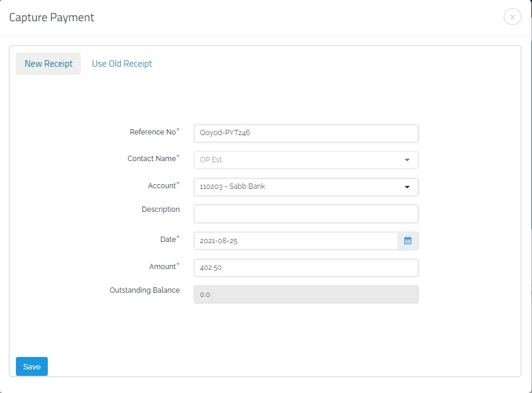532x393 pixels.
Task: Click the Date field label
Action: 168,240
